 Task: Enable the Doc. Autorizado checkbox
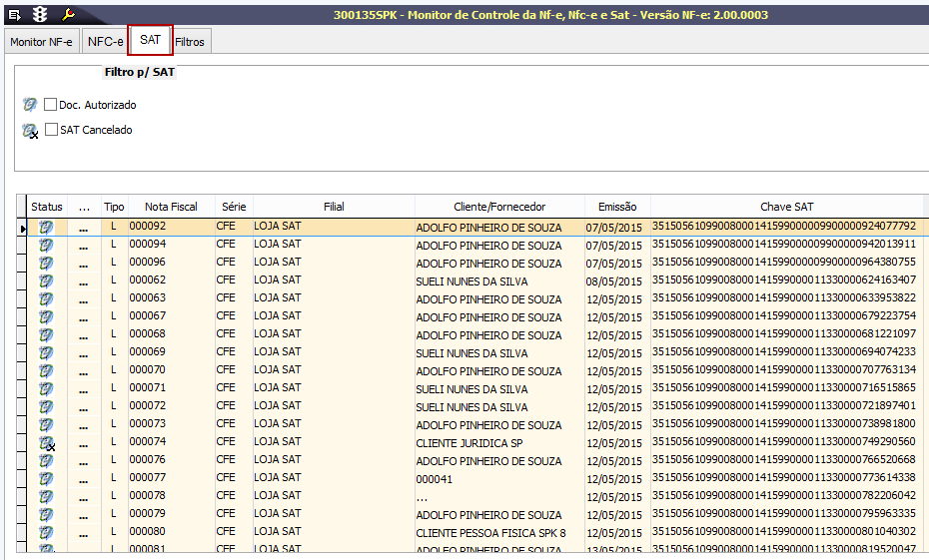(51, 105)
